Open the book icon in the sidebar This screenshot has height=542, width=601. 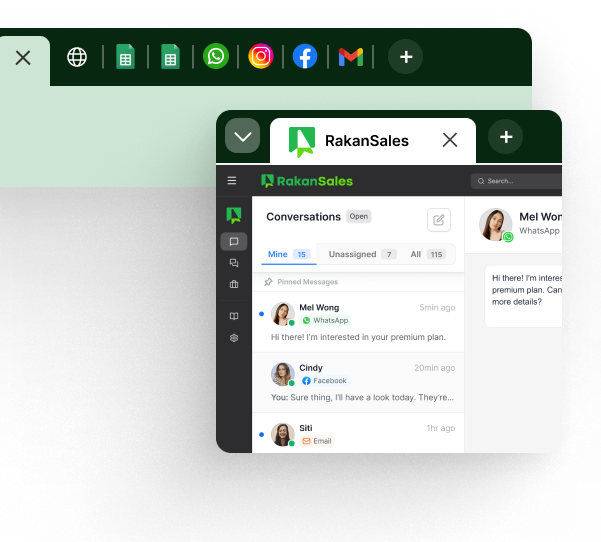[234, 316]
